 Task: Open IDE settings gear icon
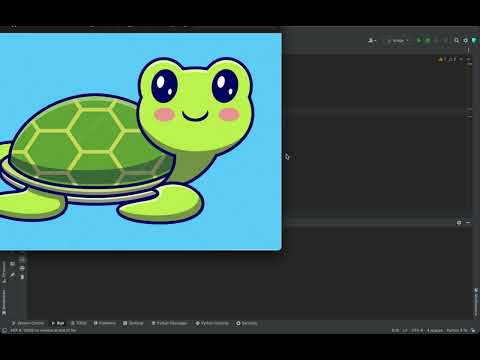[x=465, y=40]
